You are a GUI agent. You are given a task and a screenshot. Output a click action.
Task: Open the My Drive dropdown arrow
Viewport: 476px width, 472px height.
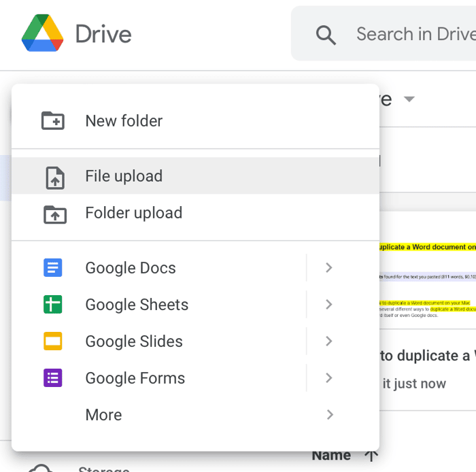point(409,100)
